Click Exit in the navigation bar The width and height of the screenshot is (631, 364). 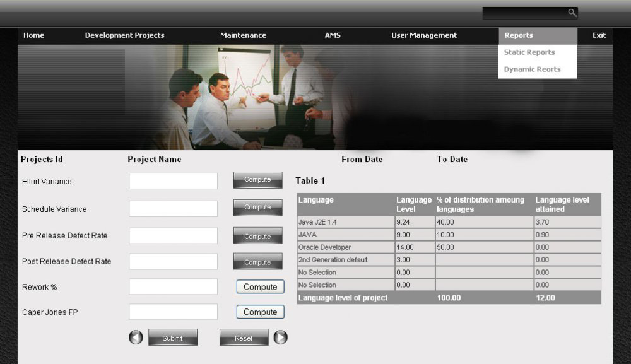[x=599, y=35]
